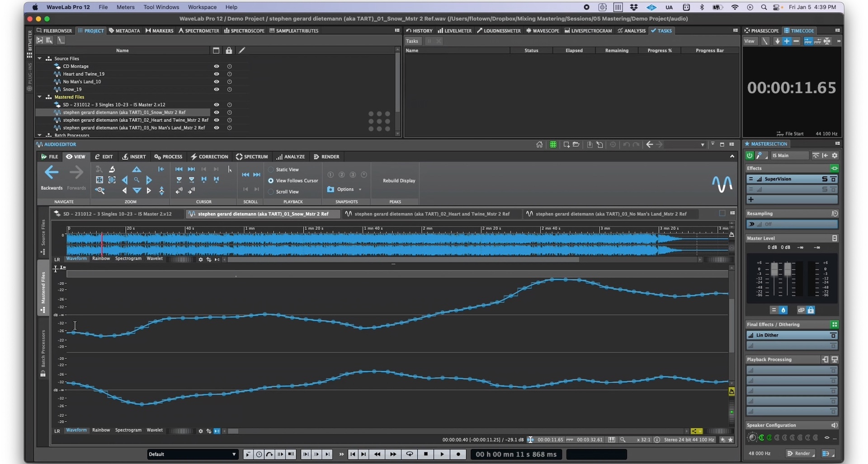The width and height of the screenshot is (868, 464).
Task: Open the Default preset dropdown
Action: click(193, 454)
